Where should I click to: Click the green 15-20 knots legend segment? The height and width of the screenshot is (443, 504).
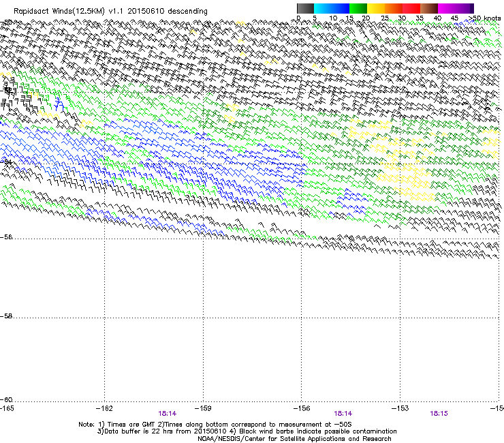coord(358,8)
